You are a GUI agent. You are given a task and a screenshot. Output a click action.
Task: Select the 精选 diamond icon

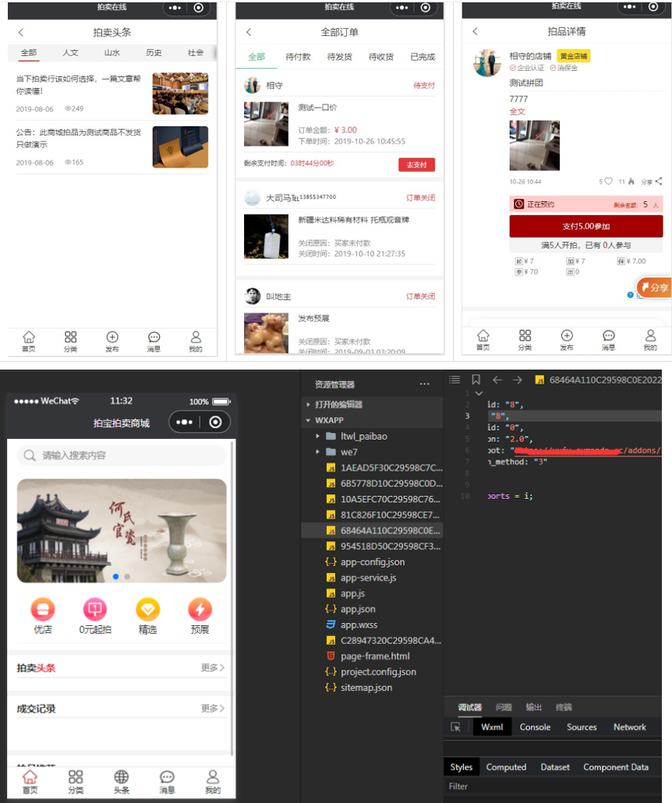[x=147, y=610]
